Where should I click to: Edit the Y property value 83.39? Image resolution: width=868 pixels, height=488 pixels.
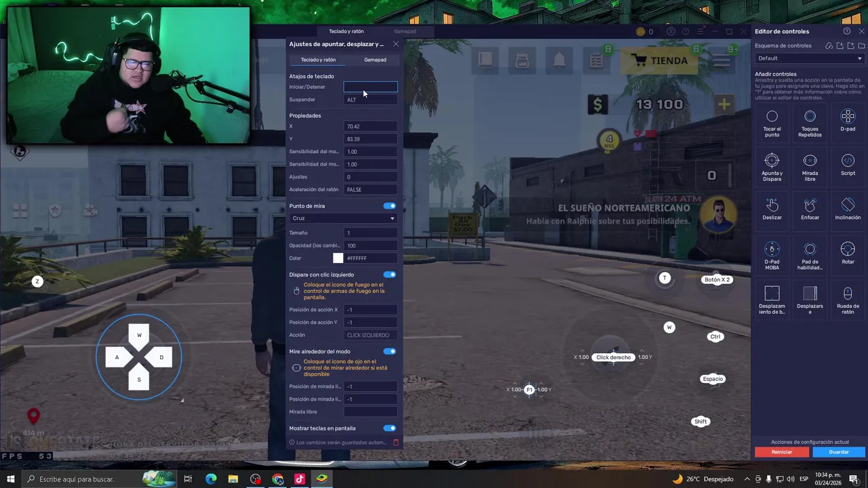370,139
